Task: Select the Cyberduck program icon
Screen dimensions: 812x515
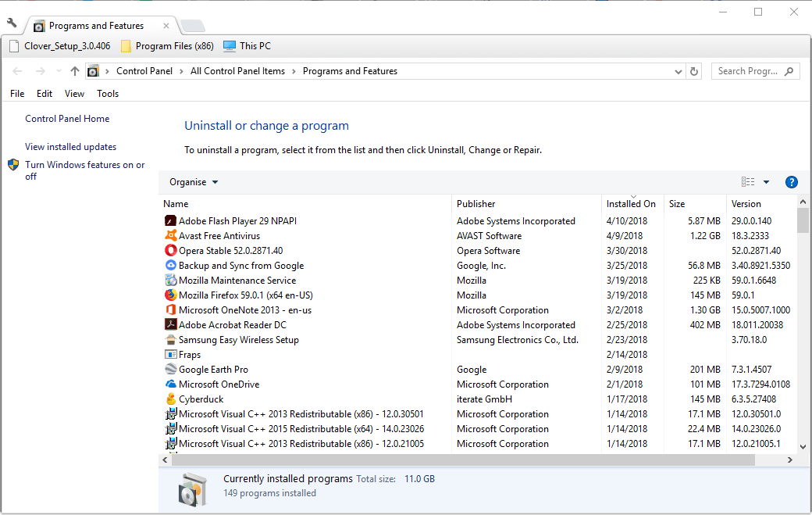Action: click(x=170, y=399)
